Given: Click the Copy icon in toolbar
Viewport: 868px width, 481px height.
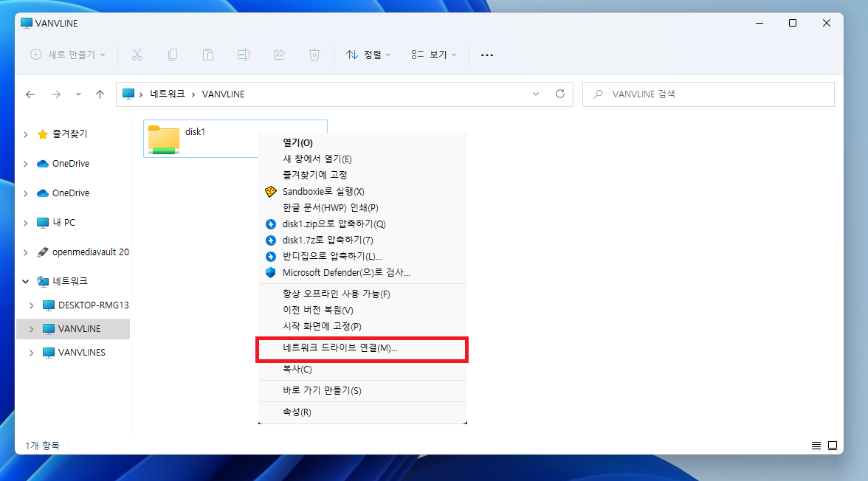Looking at the screenshot, I should point(173,55).
